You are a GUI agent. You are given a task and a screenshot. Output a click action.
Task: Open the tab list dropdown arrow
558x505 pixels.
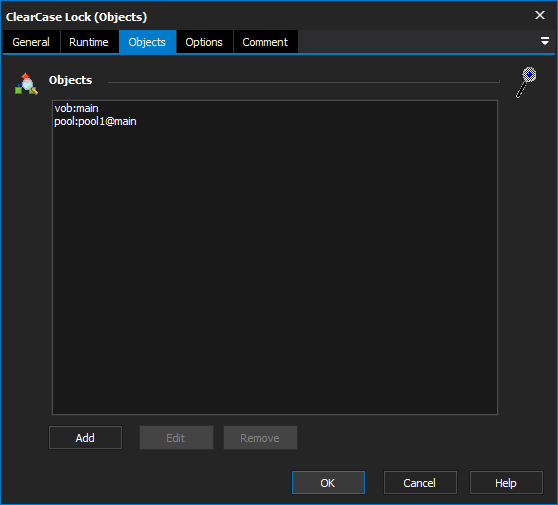pos(544,41)
